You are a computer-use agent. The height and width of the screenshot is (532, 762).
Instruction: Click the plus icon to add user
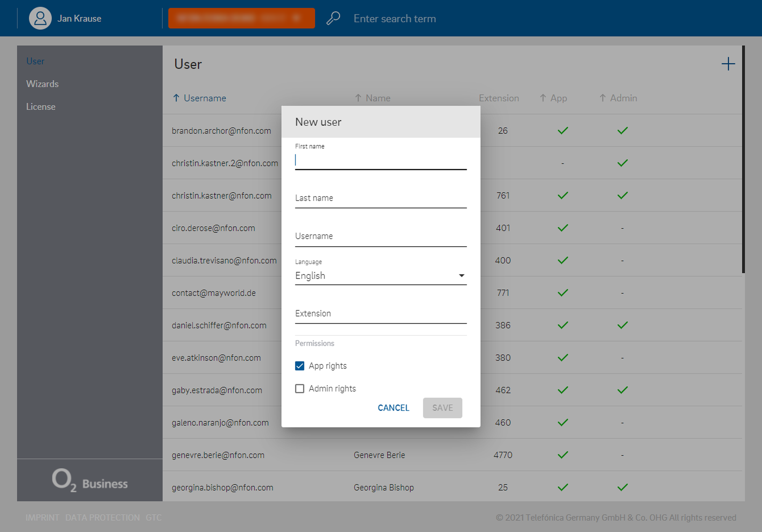[x=728, y=64]
